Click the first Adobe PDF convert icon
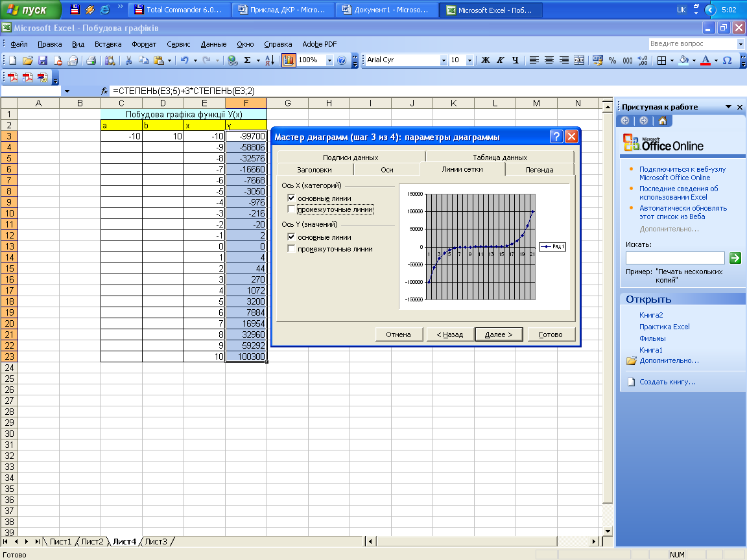Screen dimensions: 747x560 pyautogui.click(x=12, y=78)
